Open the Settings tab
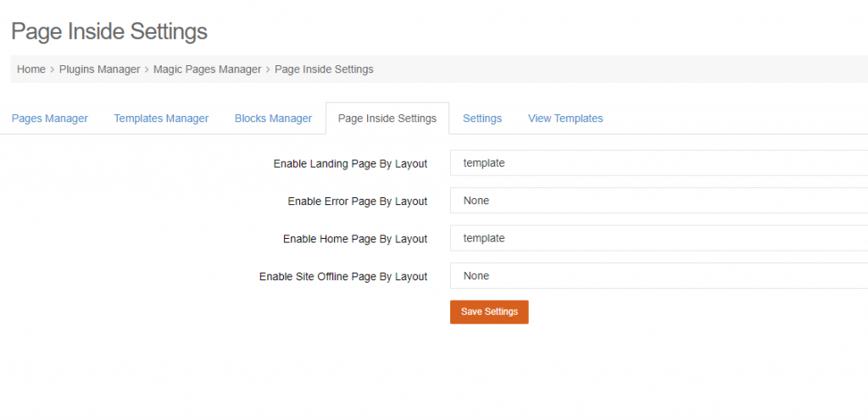The height and width of the screenshot is (420, 868). (482, 119)
